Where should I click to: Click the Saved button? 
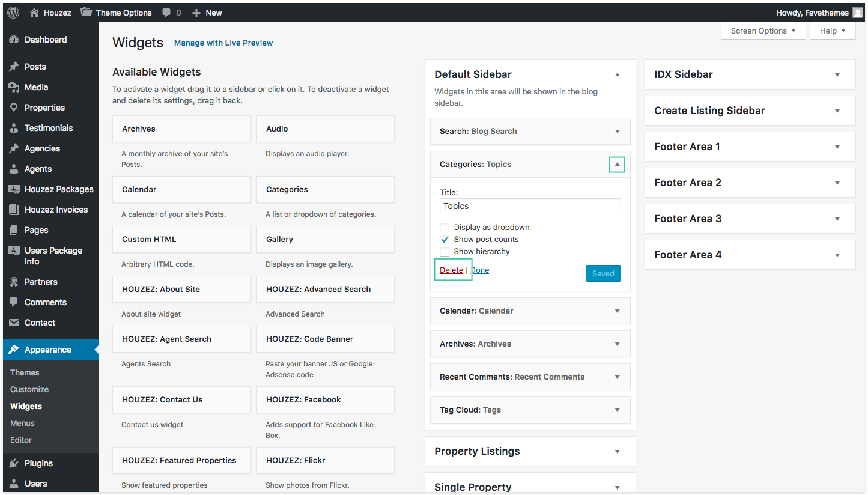click(603, 273)
